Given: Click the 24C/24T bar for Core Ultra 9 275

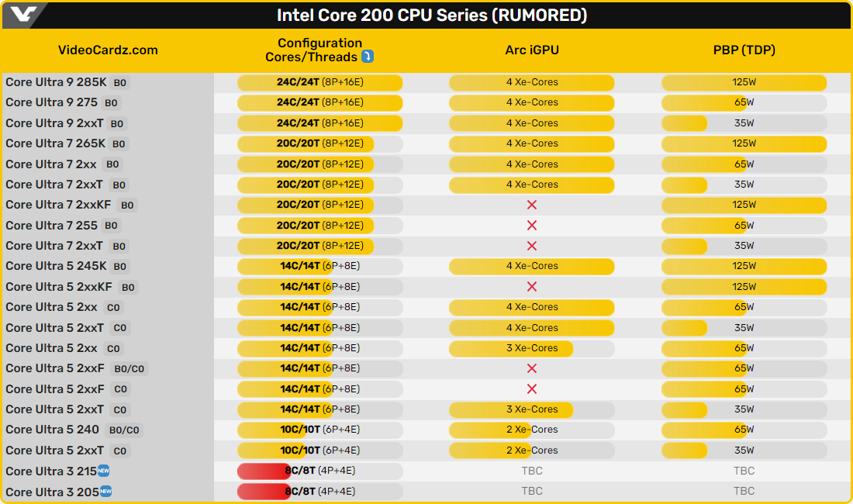Looking at the screenshot, I should point(319,102).
